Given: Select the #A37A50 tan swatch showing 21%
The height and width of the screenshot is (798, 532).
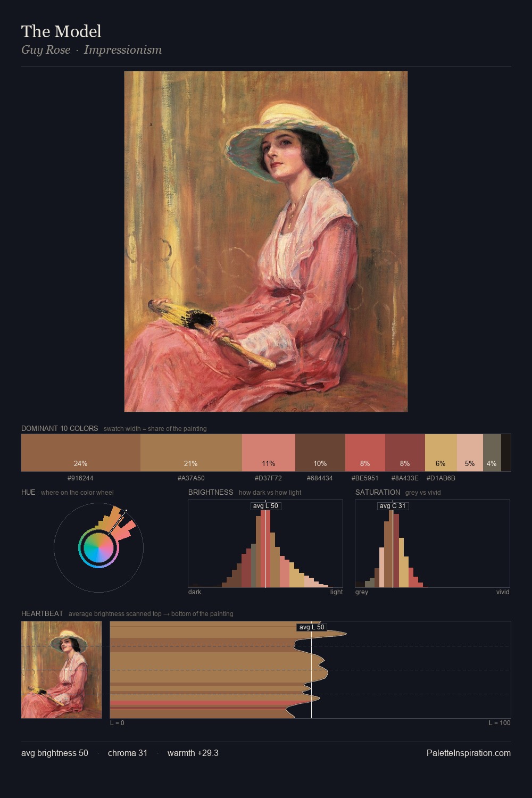Looking at the screenshot, I should (191, 453).
